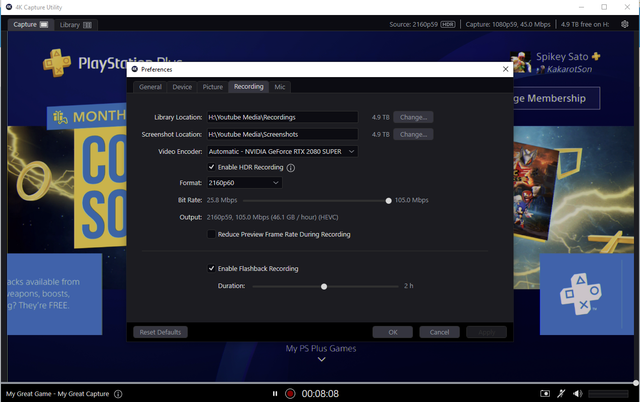
Task: Click the Bit Rate slider handle
Action: pyautogui.click(x=388, y=200)
